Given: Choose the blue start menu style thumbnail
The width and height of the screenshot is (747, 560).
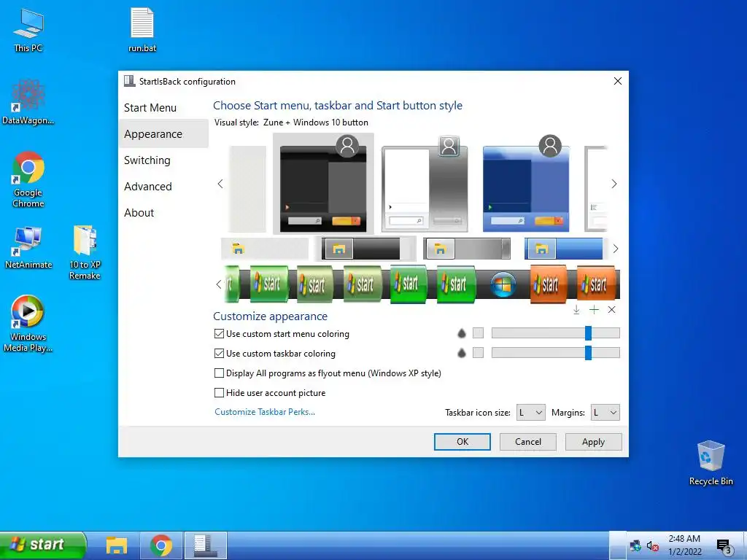Looking at the screenshot, I should [526, 183].
